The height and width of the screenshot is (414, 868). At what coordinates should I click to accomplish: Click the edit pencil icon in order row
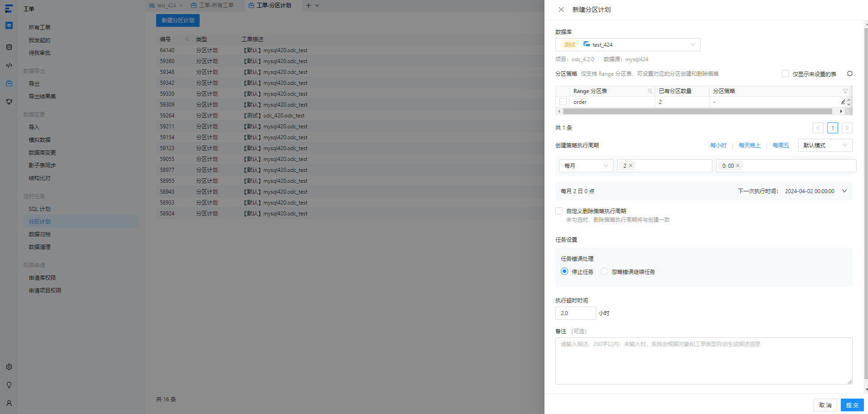843,102
